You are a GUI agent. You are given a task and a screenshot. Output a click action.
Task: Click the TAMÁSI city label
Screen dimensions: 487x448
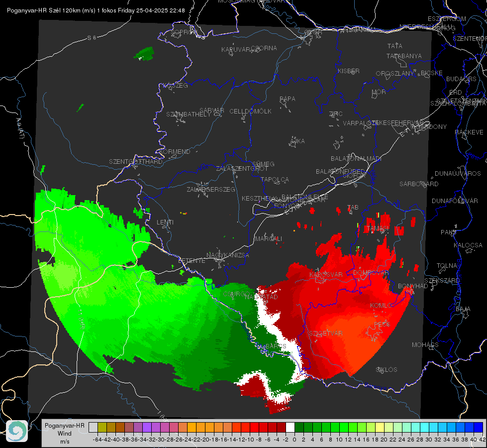[378, 228]
